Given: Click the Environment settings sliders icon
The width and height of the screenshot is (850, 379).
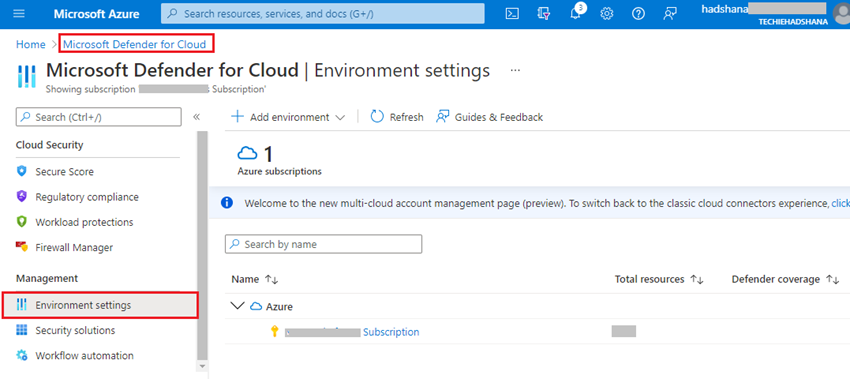Looking at the screenshot, I should (22, 305).
